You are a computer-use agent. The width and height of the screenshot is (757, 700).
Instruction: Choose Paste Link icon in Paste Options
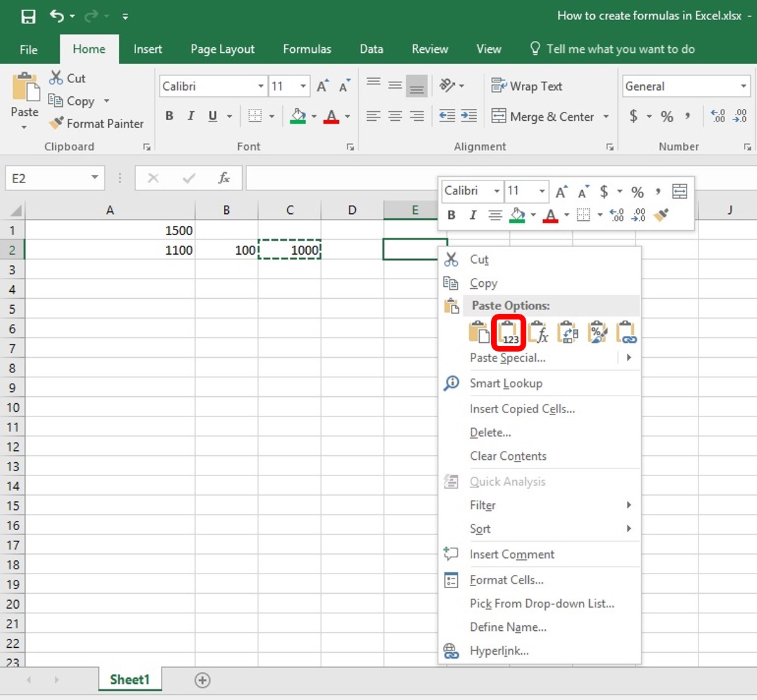tap(626, 332)
